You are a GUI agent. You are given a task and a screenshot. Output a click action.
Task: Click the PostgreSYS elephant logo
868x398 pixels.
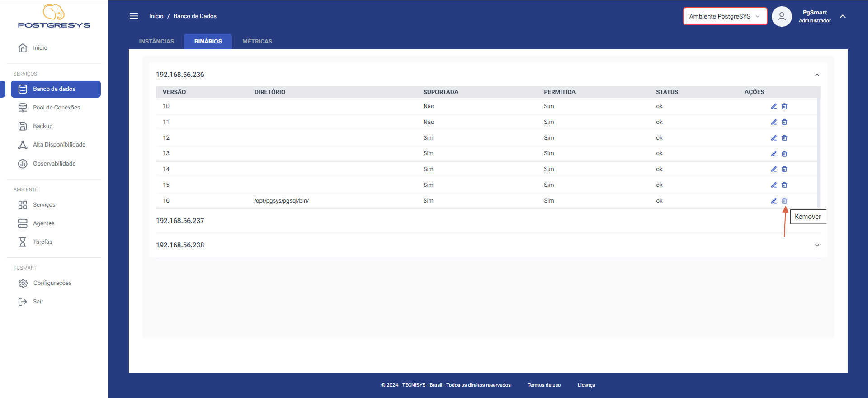pos(54,16)
